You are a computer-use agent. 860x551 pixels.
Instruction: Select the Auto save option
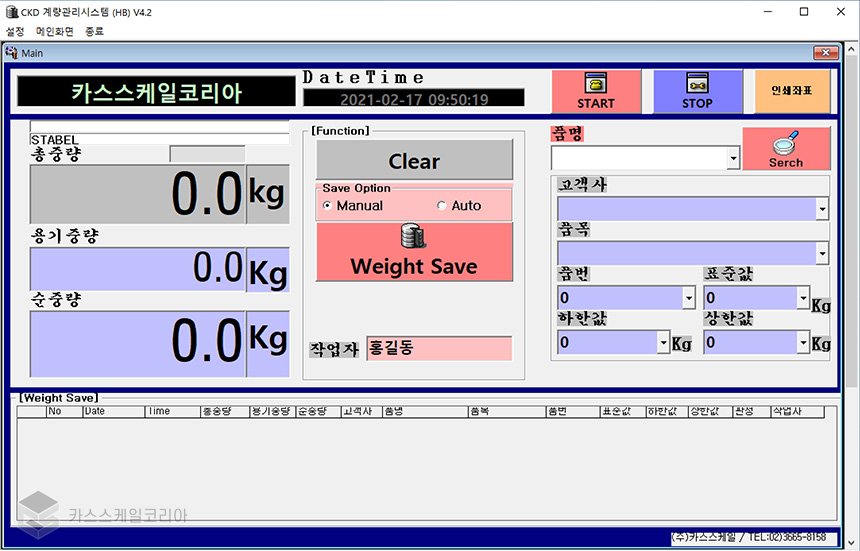(x=442, y=206)
